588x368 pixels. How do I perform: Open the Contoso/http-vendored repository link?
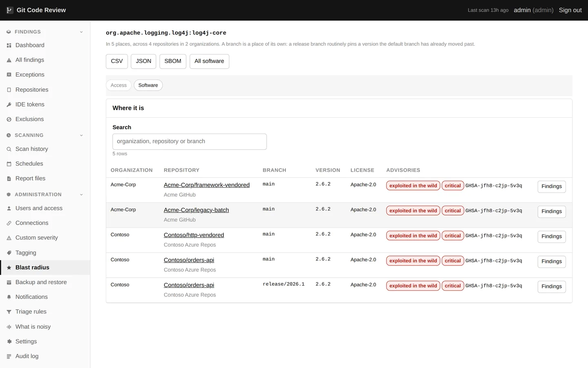194,235
